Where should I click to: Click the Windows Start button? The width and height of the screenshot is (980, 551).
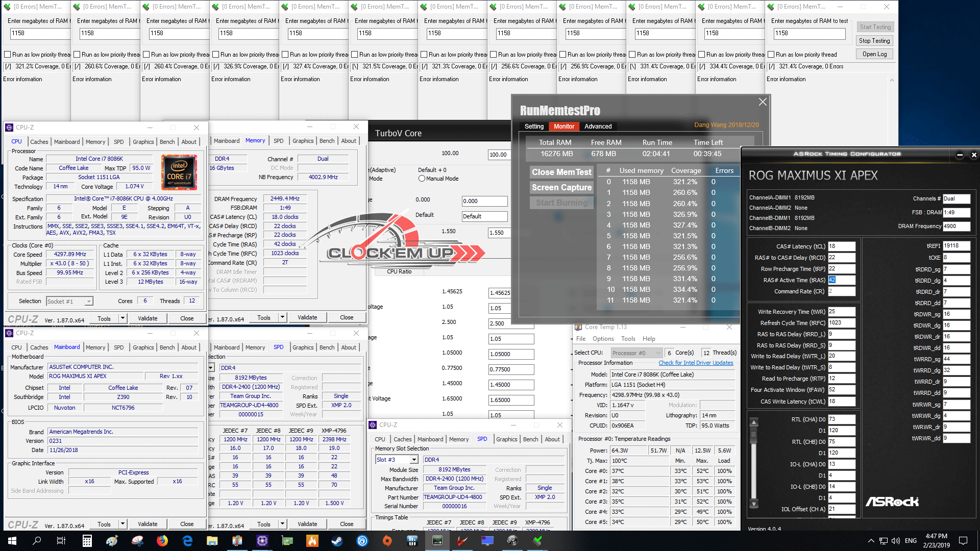12,541
